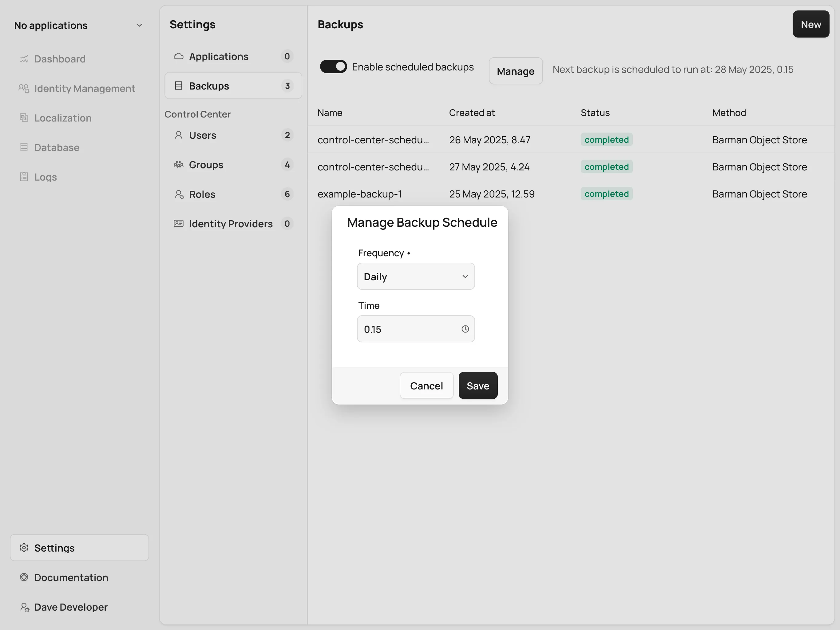Open Logs via its sidebar icon

tap(24, 177)
